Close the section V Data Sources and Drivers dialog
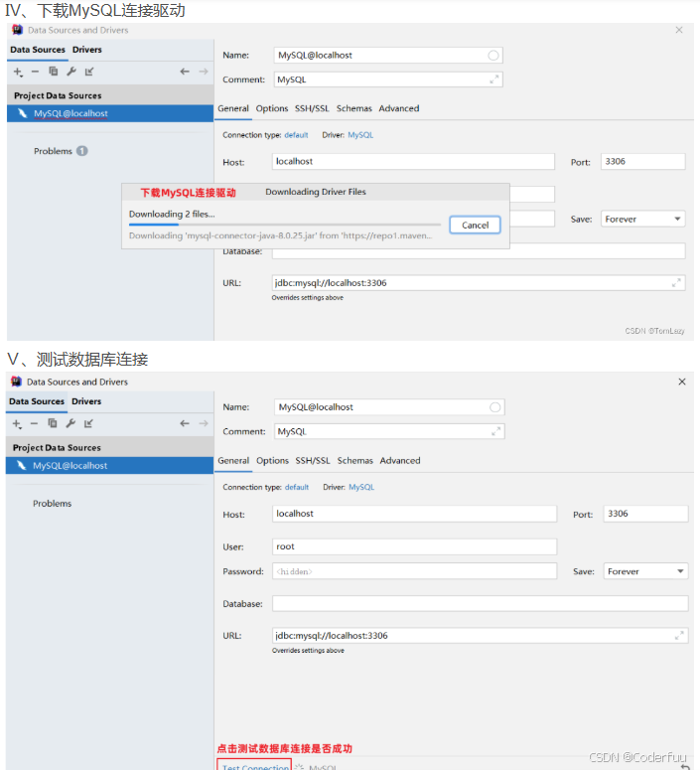The image size is (700, 770). [682, 382]
